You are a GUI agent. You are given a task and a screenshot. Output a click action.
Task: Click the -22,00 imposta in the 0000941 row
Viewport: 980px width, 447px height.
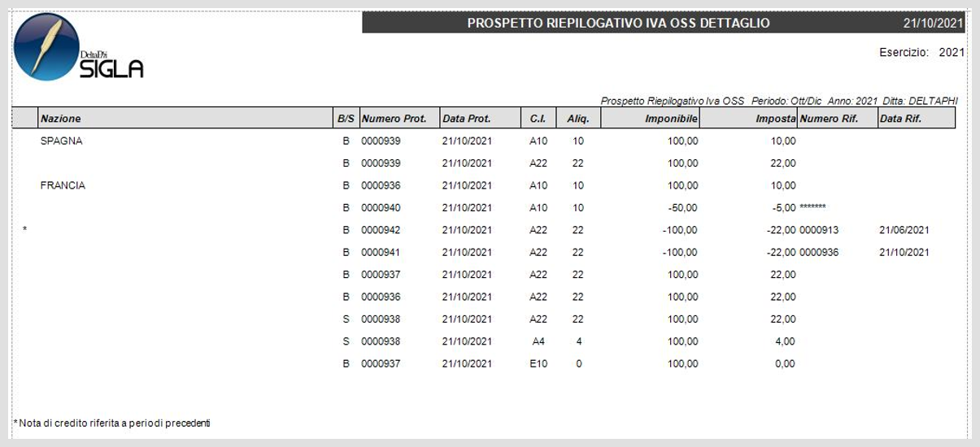coord(781,253)
